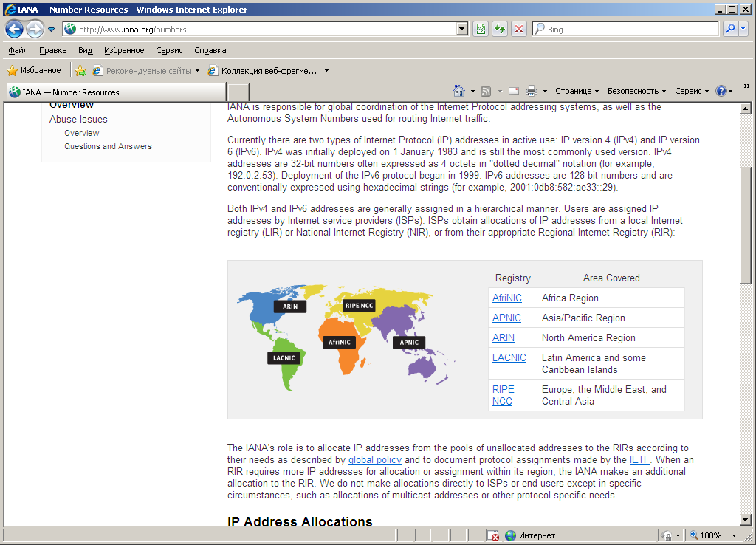Click the Read Mail icon
This screenshot has width=756, height=545.
(514, 91)
